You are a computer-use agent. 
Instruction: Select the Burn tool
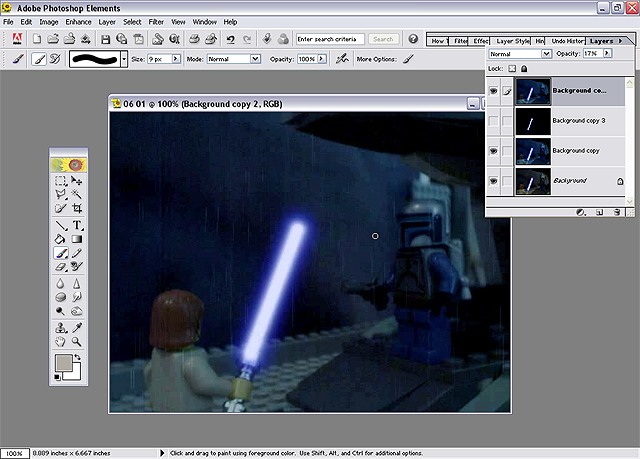click(x=76, y=311)
